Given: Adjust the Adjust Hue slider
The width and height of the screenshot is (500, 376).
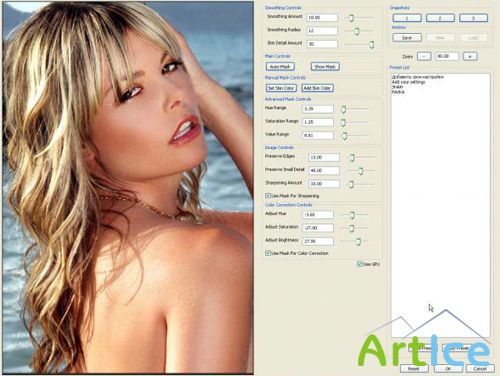Looking at the screenshot, I should coord(352,215).
